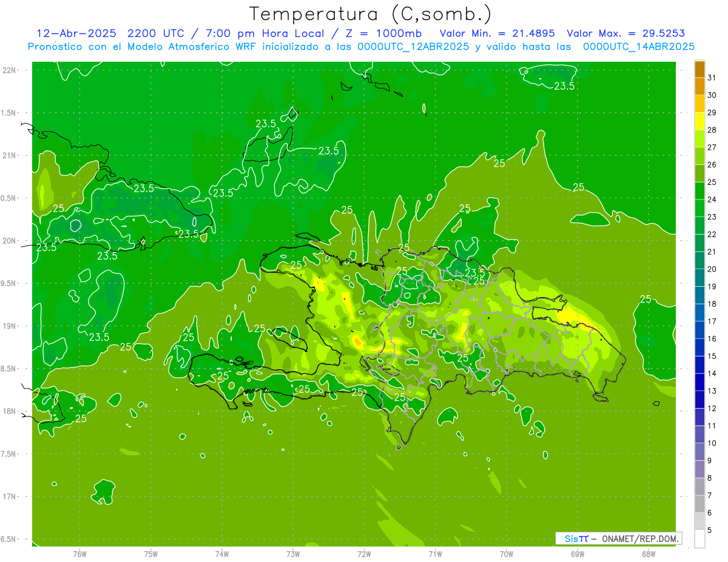Click the '21N' latitude axis label
728x562 pixels.
[x=10, y=156]
